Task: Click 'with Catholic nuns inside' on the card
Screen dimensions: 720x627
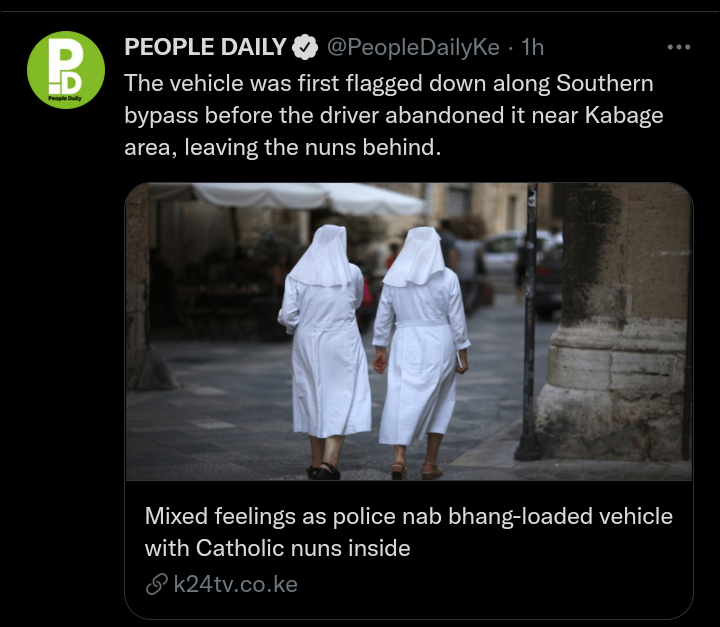Action: 277,548
